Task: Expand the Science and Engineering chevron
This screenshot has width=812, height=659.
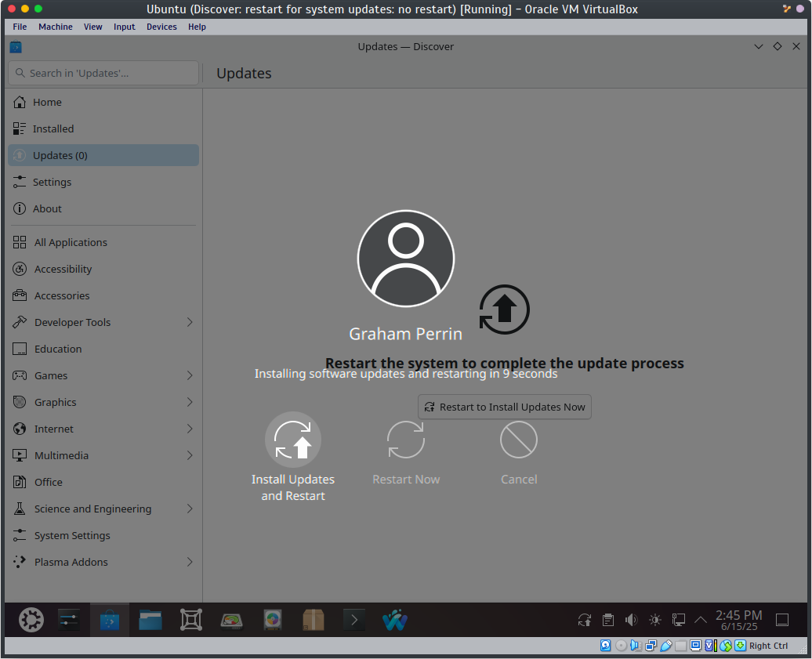Action: click(190, 509)
